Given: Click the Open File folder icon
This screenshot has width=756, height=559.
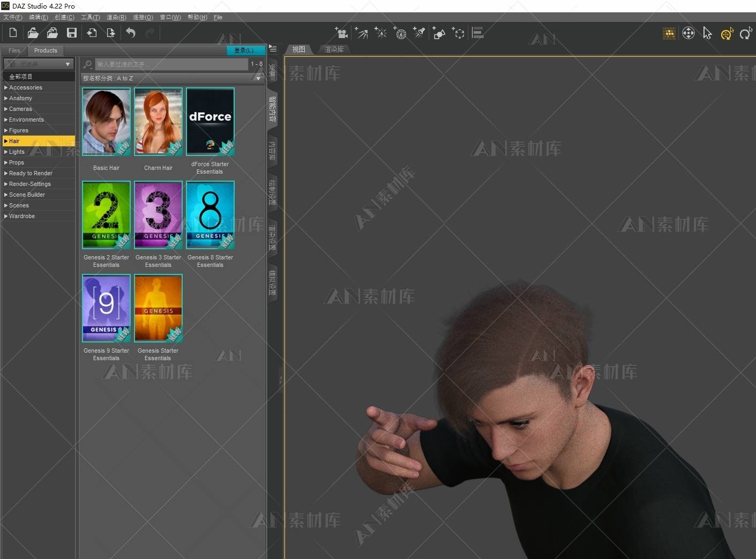Looking at the screenshot, I should (x=33, y=33).
